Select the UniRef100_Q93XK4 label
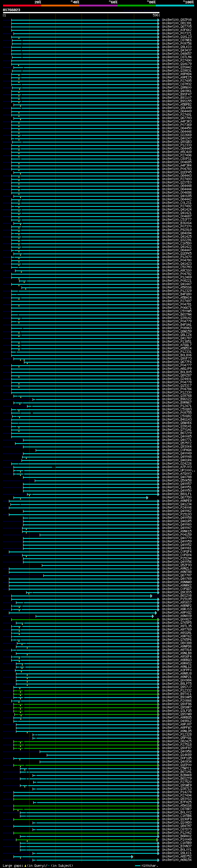 [177, 446]
